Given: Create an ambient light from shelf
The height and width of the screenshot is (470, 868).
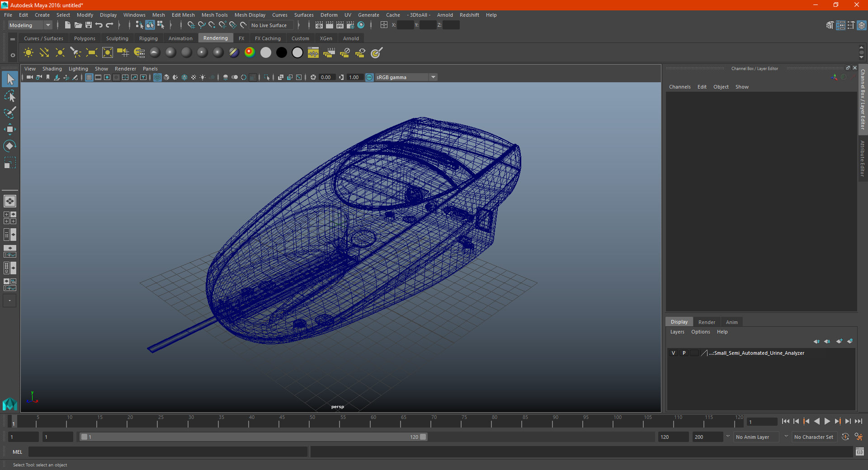Looking at the screenshot, I should click(28, 53).
